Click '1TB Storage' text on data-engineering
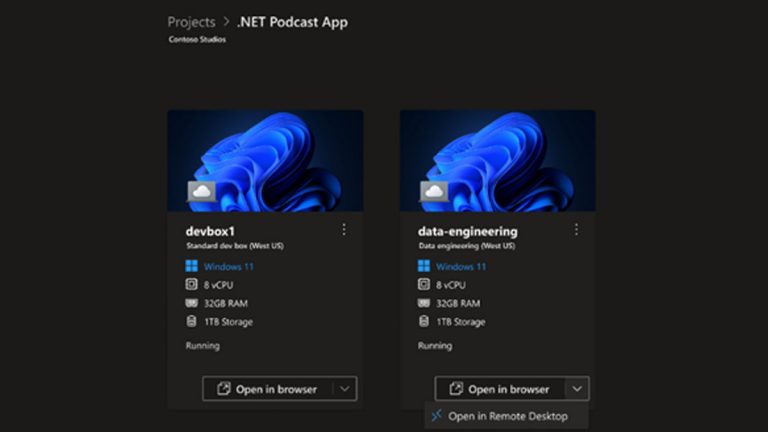Image resolution: width=768 pixels, height=432 pixels. coord(460,322)
